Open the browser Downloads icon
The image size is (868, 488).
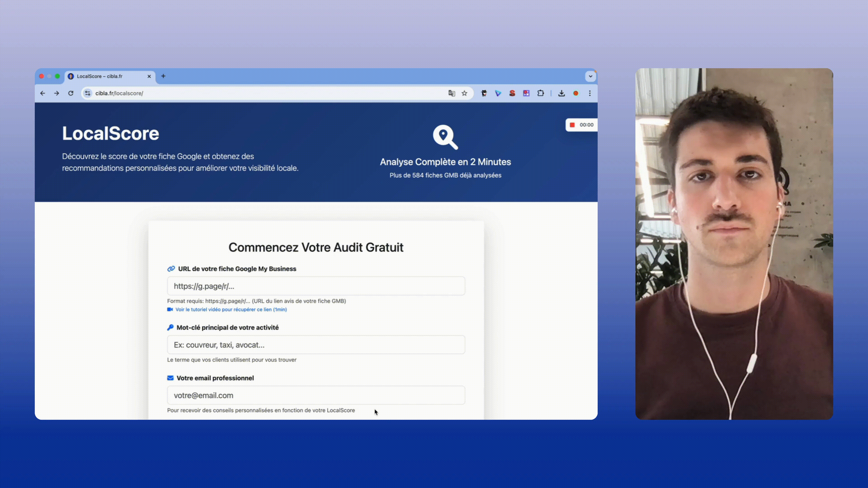561,93
